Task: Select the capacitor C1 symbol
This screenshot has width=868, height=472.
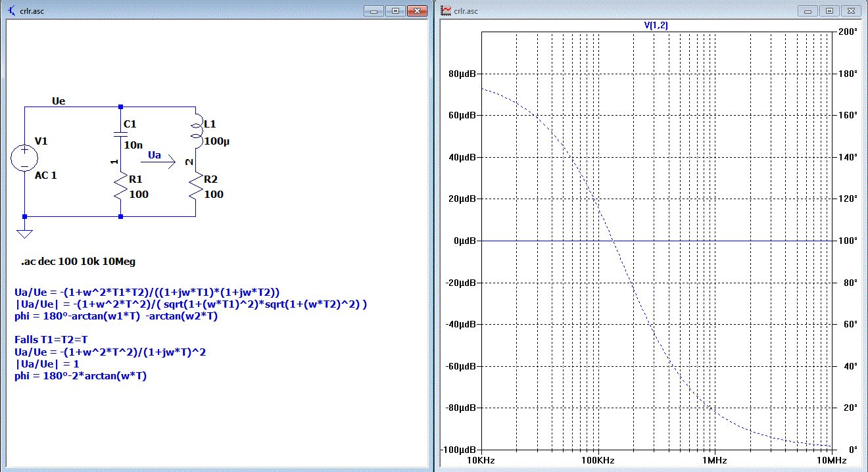Action: (120, 134)
